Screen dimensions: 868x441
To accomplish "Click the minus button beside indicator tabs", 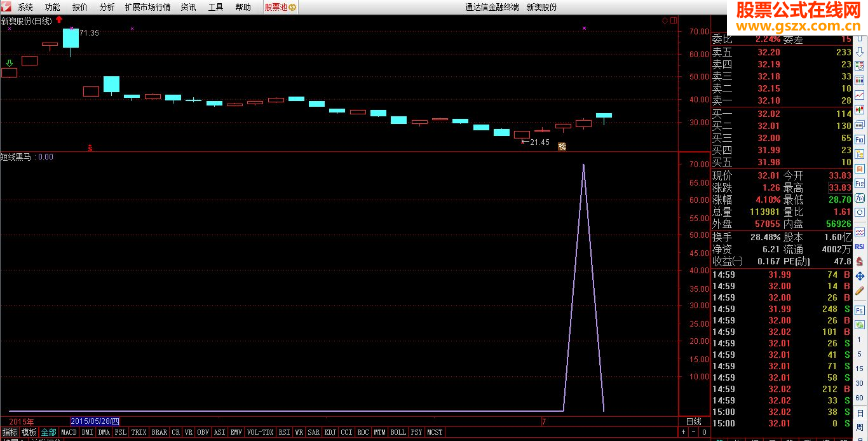I will (693, 432).
